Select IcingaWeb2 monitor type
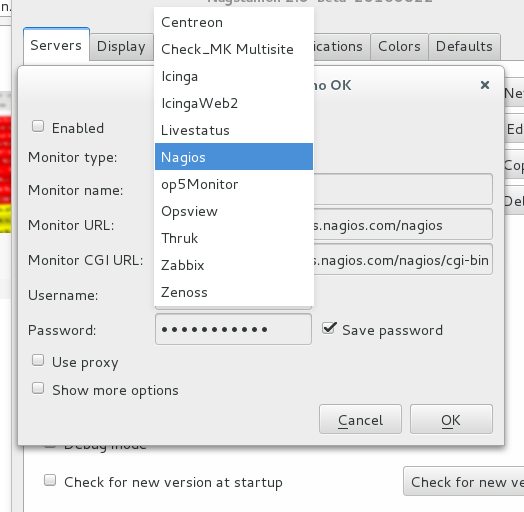Viewport: 524px width, 512px height. point(234,103)
